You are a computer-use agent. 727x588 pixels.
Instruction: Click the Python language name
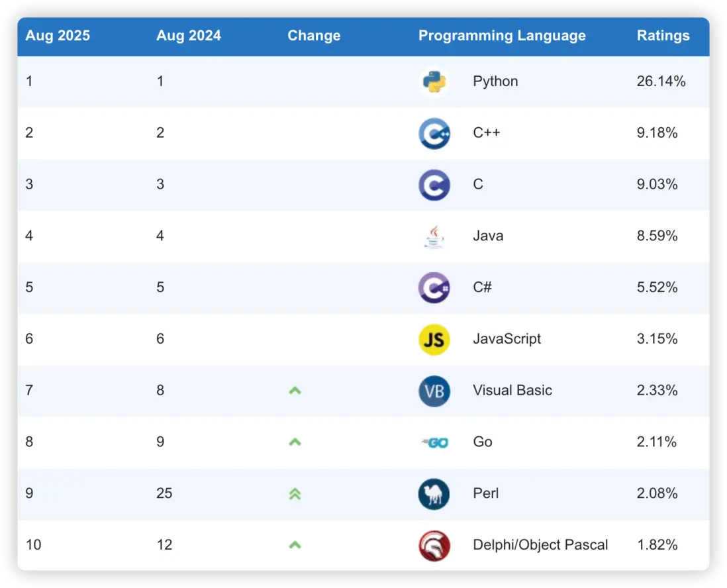point(495,81)
